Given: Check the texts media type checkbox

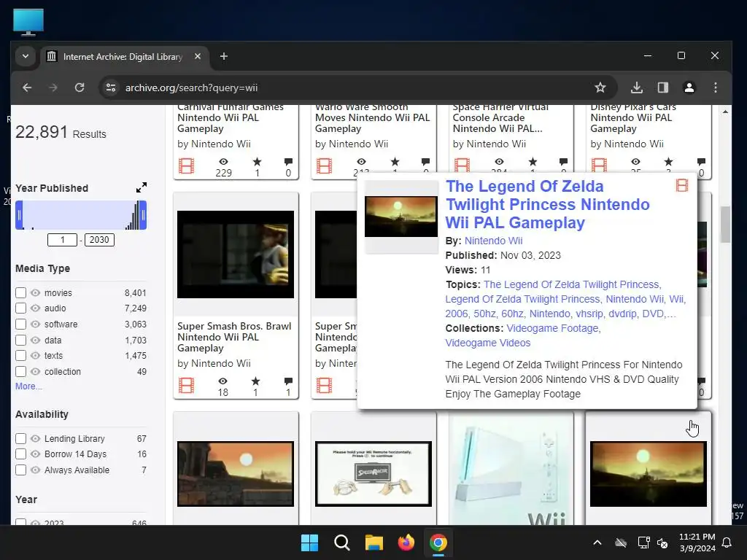Looking at the screenshot, I should [20, 356].
